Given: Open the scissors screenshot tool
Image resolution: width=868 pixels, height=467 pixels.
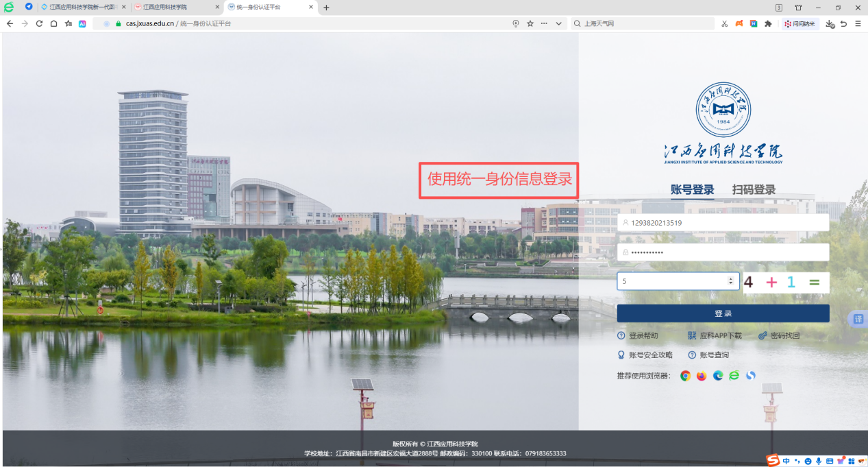Looking at the screenshot, I should 724,23.
